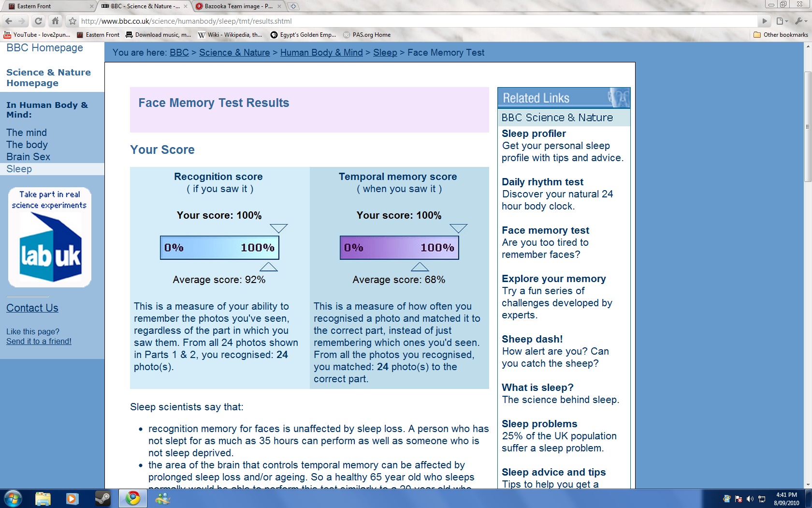Viewport: 812px width, 508px height.
Task: Open BBC Science & Nature related link
Action: 557,118
